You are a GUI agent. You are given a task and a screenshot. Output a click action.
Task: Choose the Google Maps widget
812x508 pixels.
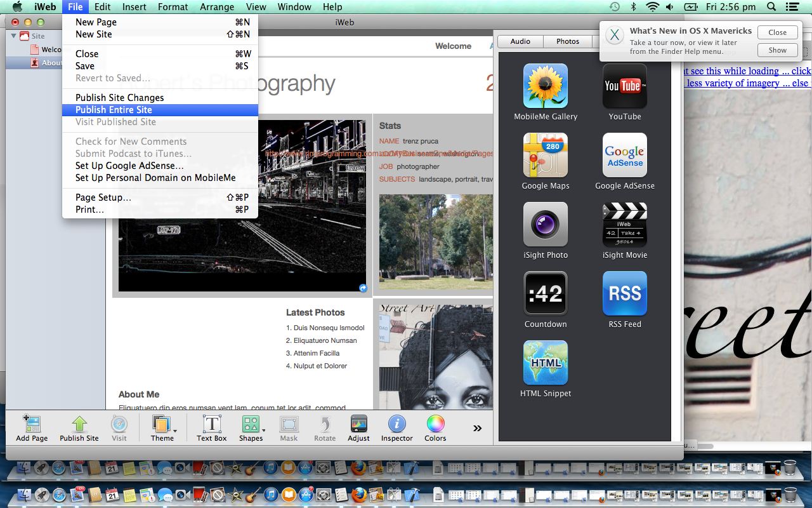point(545,155)
